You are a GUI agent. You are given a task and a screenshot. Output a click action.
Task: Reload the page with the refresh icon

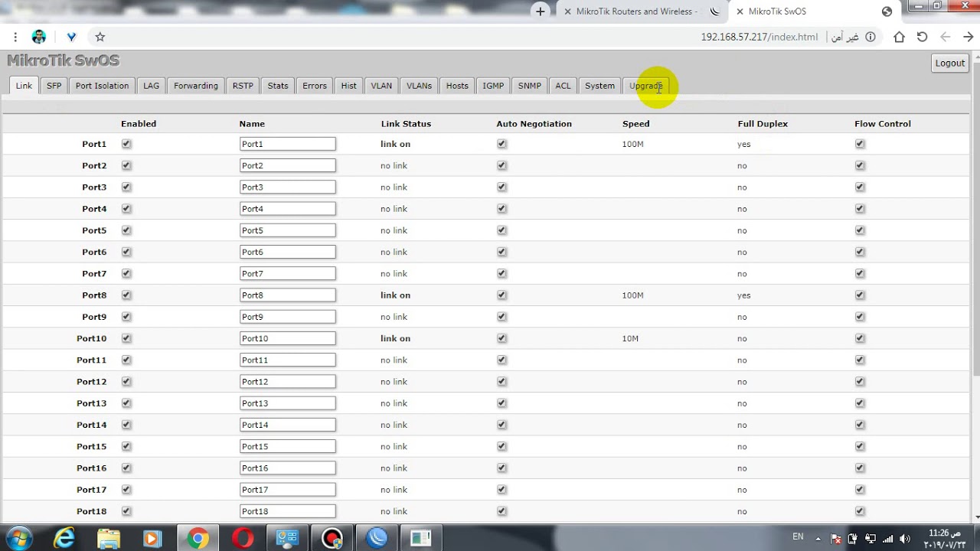[923, 37]
